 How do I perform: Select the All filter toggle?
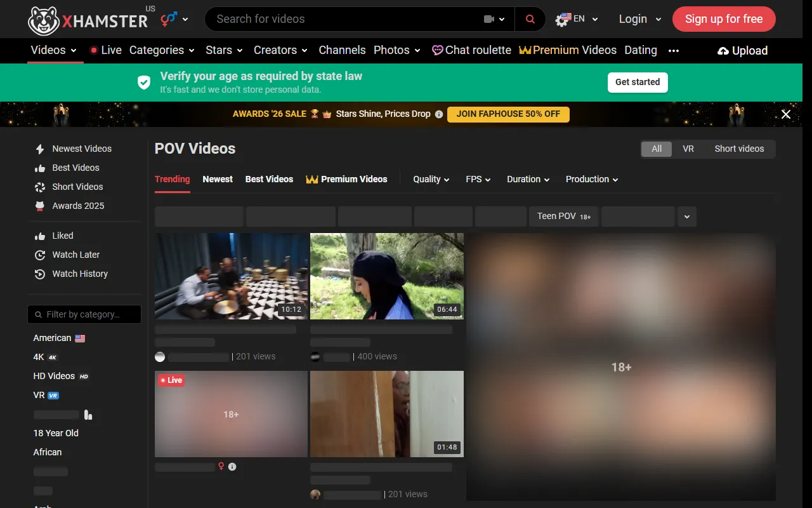click(x=657, y=149)
